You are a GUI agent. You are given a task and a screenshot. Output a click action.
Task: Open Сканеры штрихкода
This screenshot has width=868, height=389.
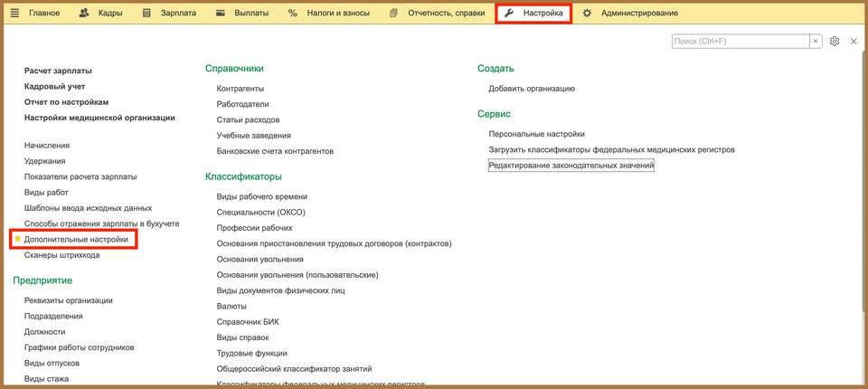click(x=62, y=255)
